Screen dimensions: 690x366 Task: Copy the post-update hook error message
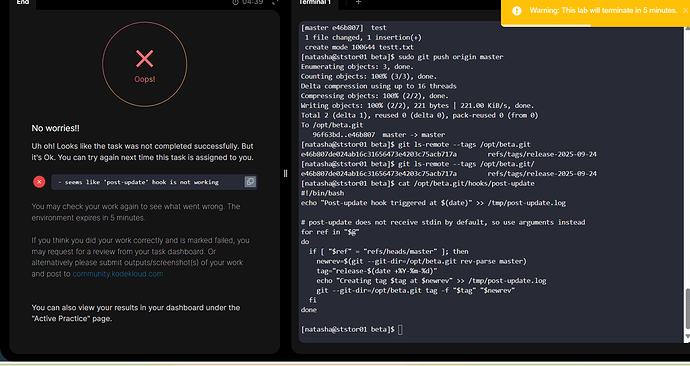(250, 182)
